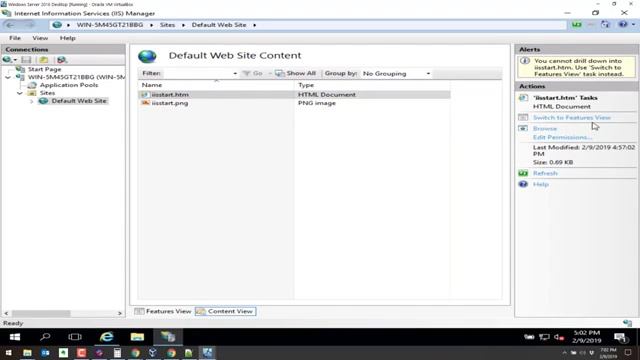Viewport: 640px width, 360px height.
Task: Select the Start Page tree node
Action: [44, 69]
